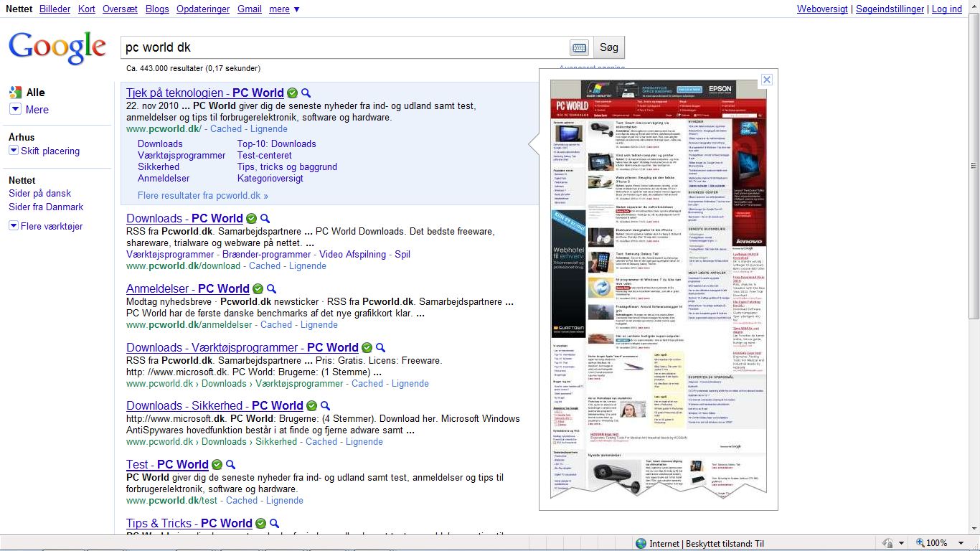Open Flere resultater fra pcworld.dk link
This screenshot has height=551, width=980.
(202, 196)
